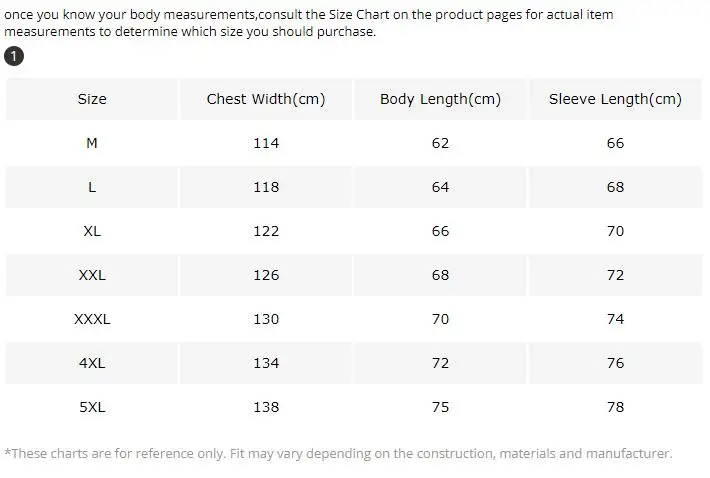Screen dimensions: 710x478
Task: Click the reference-only disclaimer text
Action: pyautogui.click(x=338, y=453)
